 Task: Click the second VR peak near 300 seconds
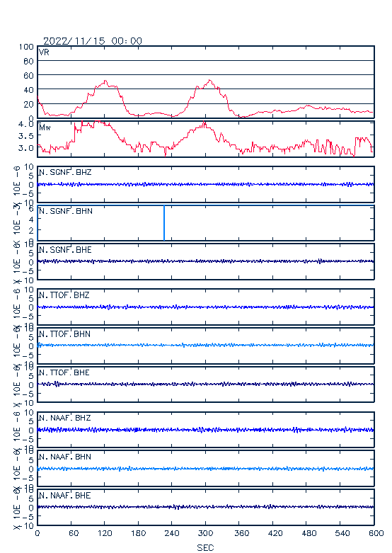pyautogui.click(x=210, y=81)
